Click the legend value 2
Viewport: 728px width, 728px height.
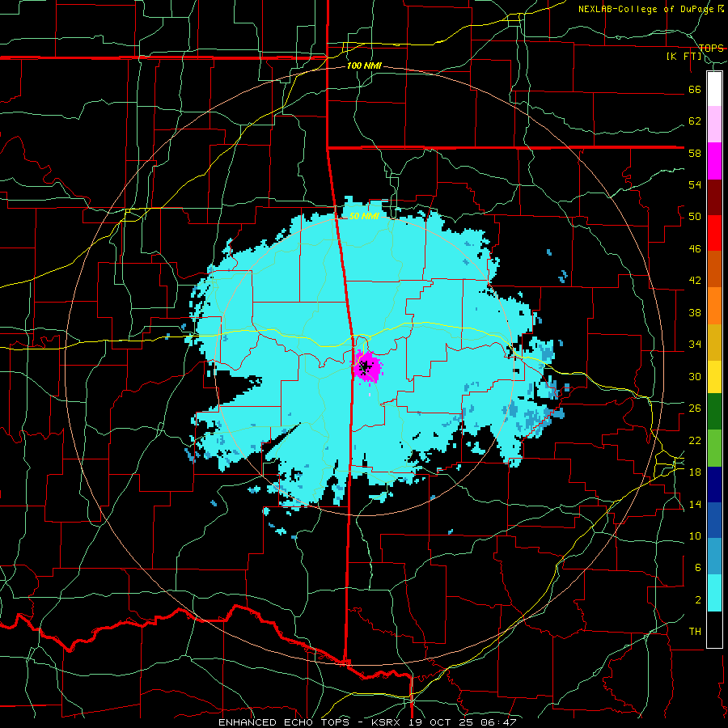pos(698,600)
